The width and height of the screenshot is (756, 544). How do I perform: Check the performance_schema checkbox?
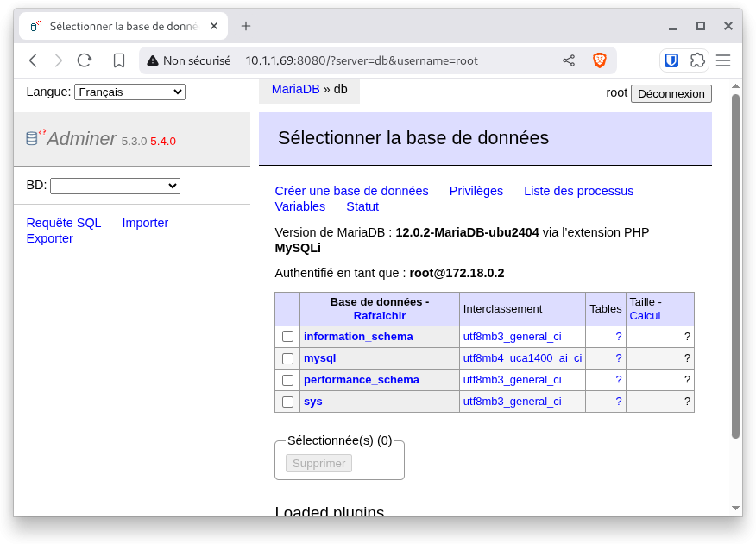point(288,380)
